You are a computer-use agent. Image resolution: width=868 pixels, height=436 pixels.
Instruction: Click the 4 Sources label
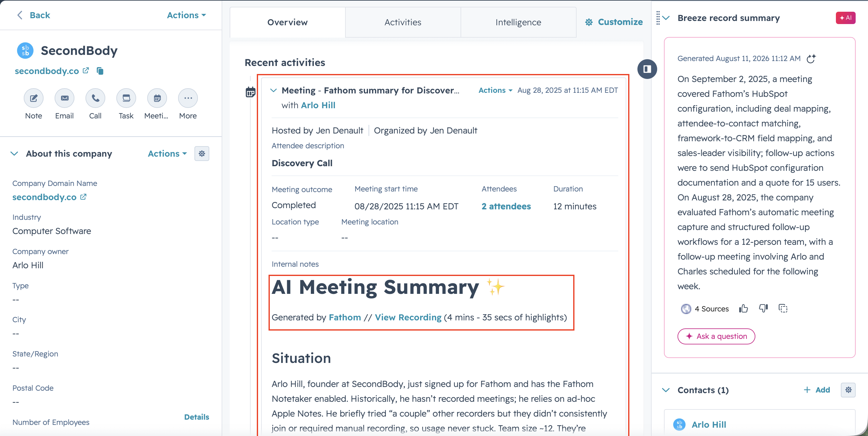712,309
